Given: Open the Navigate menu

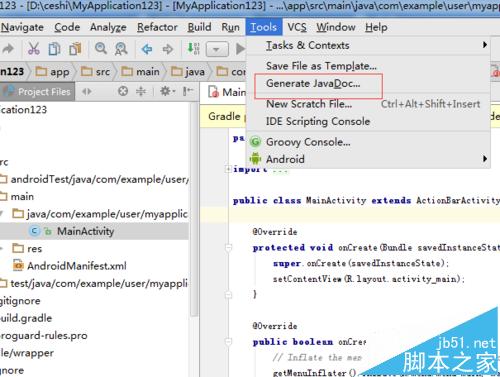Looking at the screenshot, I should [x=22, y=27].
